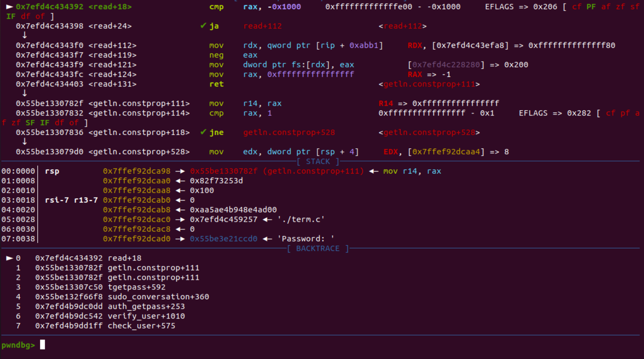The height and width of the screenshot is (359, 644).
Task: Click the current-instruction arrow in the disassembly
Action: coord(10,7)
